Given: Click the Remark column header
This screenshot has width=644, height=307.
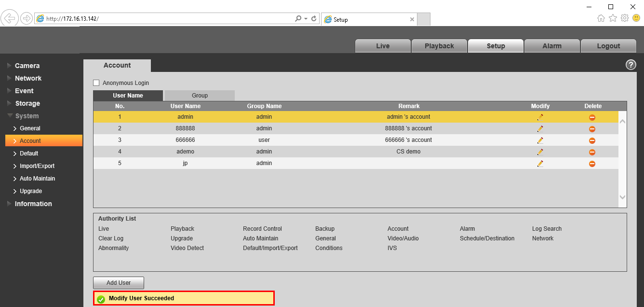Looking at the screenshot, I should click(x=409, y=106).
